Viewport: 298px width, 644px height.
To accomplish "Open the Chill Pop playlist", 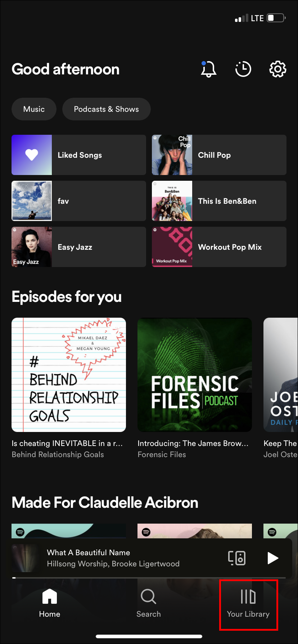I will 219,155.
